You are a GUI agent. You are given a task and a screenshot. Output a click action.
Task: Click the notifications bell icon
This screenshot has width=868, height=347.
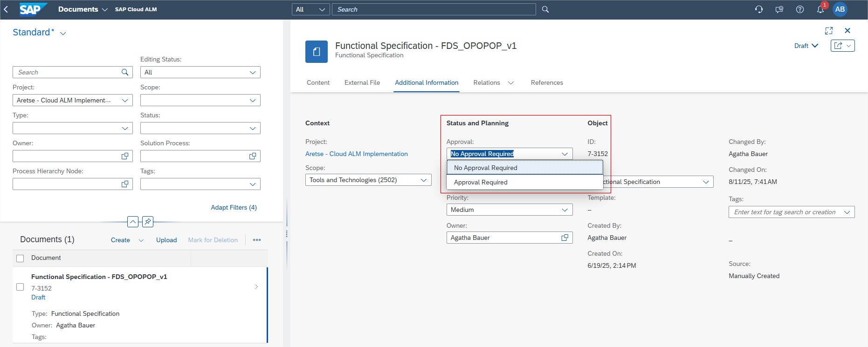tap(820, 9)
